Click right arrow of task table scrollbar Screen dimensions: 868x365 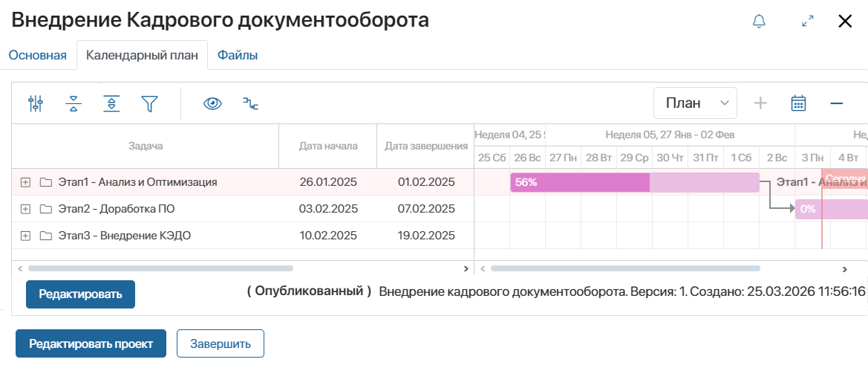pyautogui.click(x=466, y=268)
